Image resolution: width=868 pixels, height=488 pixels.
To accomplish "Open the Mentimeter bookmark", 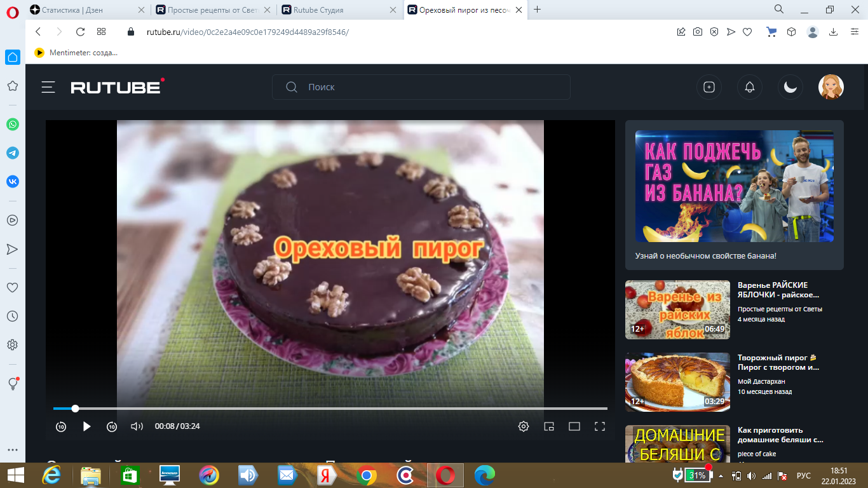I will 76,53.
